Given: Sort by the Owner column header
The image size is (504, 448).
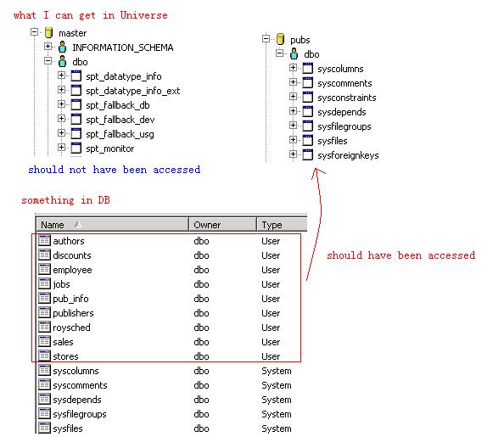Looking at the screenshot, I should pyautogui.click(x=223, y=224).
